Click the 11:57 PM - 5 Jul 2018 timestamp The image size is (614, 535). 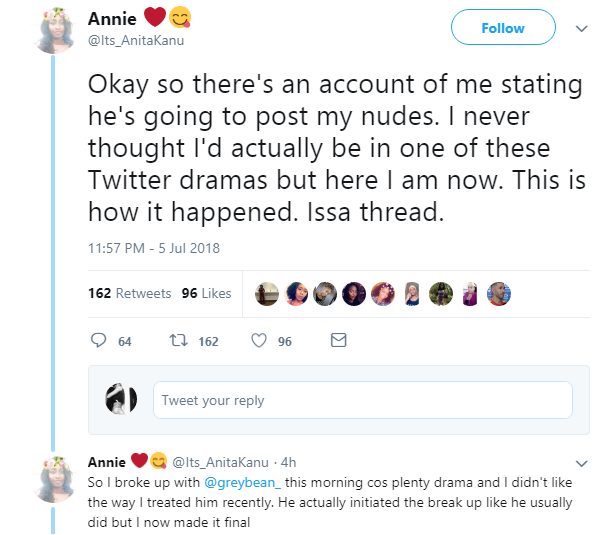154,247
